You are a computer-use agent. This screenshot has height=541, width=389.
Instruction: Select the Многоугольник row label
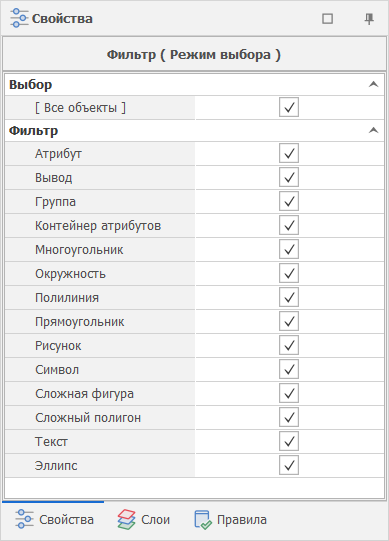pyautogui.click(x=79, y=250)
